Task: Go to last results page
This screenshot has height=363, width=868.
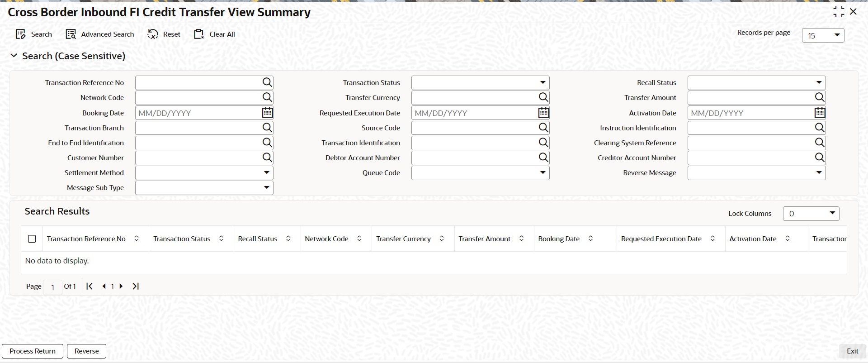Action: coord(135,286)
